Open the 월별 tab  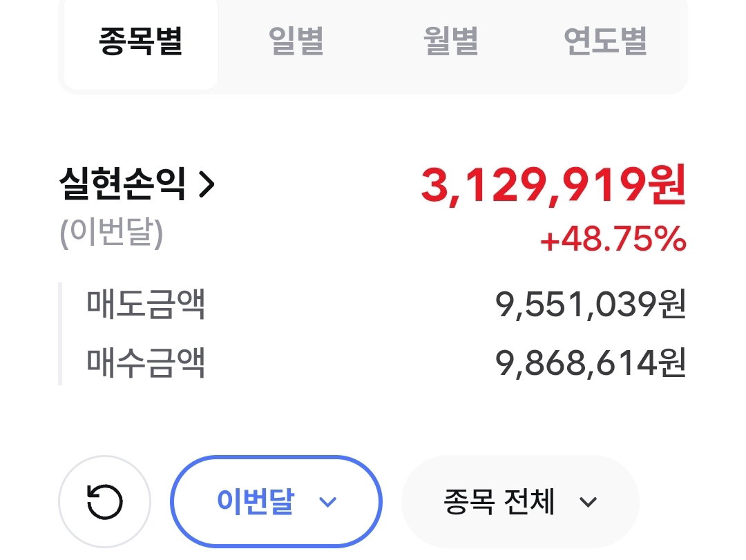pyautogui.click(x=450, y=42)
